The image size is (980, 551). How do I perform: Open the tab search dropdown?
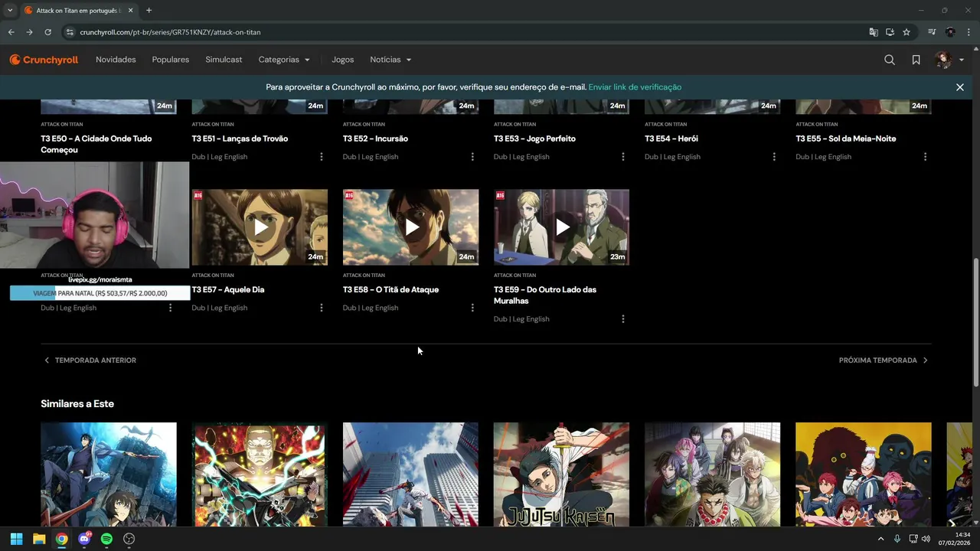(9, 10)
